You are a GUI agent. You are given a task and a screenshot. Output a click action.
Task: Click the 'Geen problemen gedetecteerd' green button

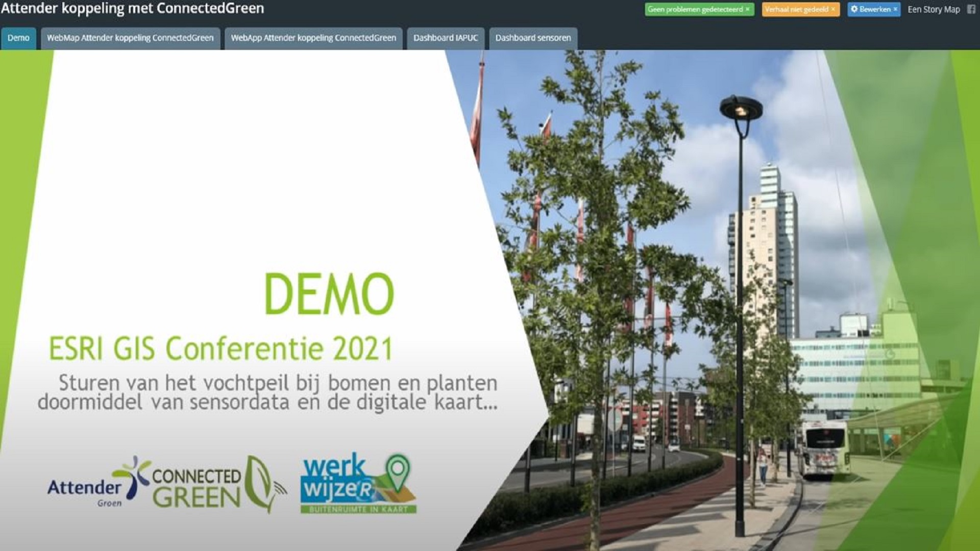click(695, 9)
